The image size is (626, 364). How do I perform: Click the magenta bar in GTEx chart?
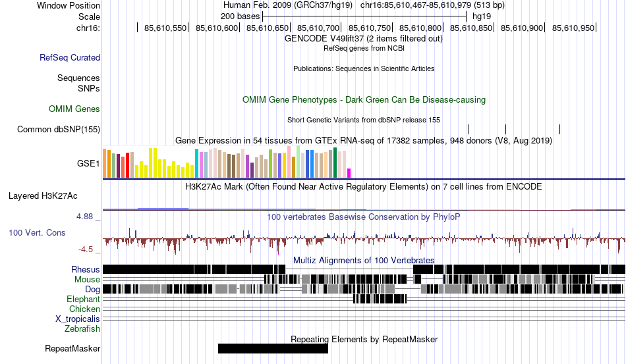click(x=349, y=173)
